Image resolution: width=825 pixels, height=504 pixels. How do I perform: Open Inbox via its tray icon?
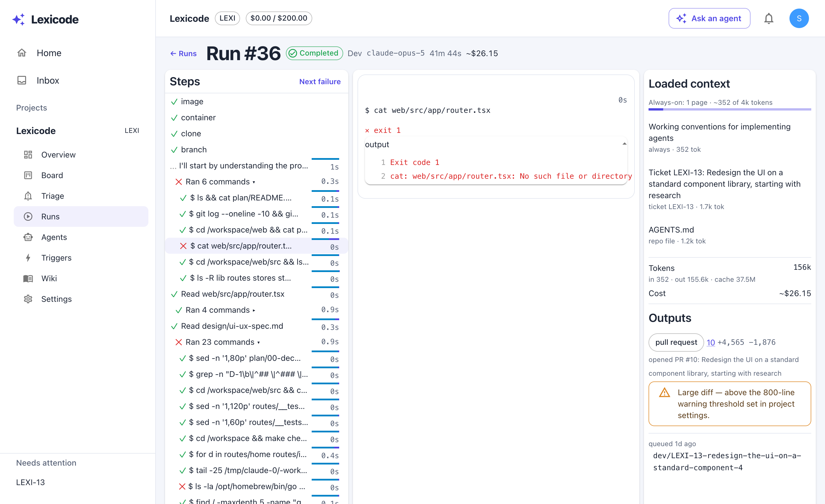click(x=22, y=80)
